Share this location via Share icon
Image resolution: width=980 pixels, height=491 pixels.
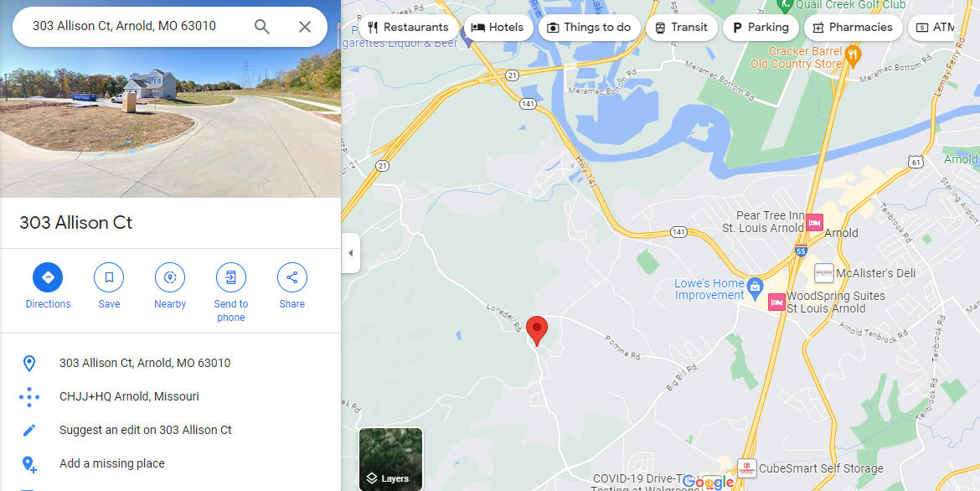291,277
